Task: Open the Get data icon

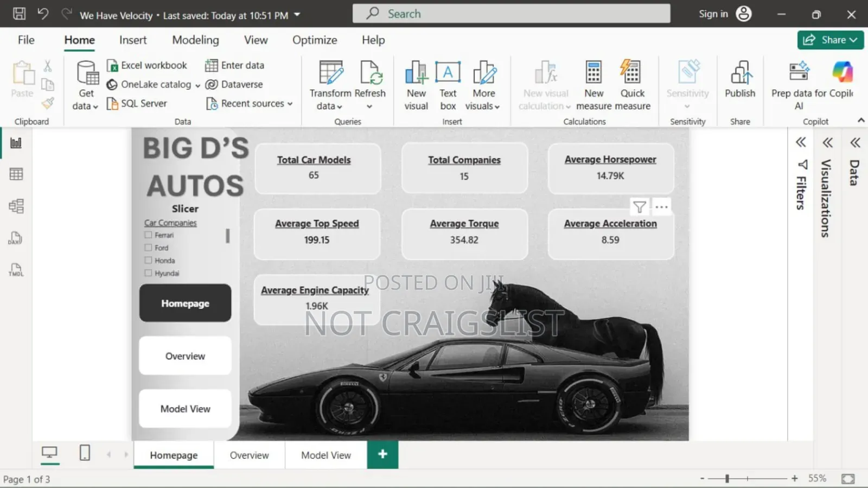Action: (87, 73)
